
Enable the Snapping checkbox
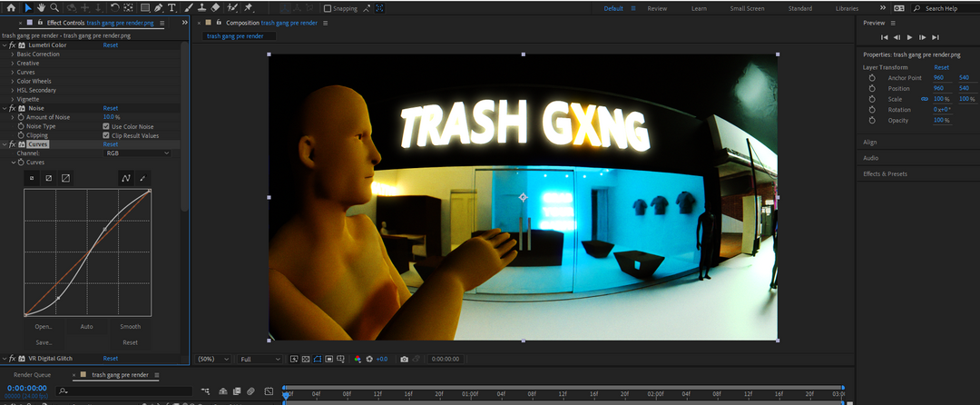click(329, 8)
